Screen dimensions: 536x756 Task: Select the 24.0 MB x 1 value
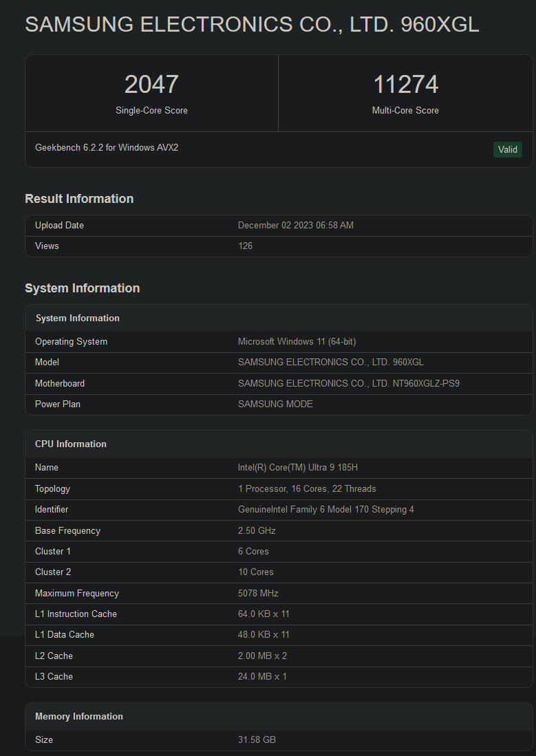[262, 676]
